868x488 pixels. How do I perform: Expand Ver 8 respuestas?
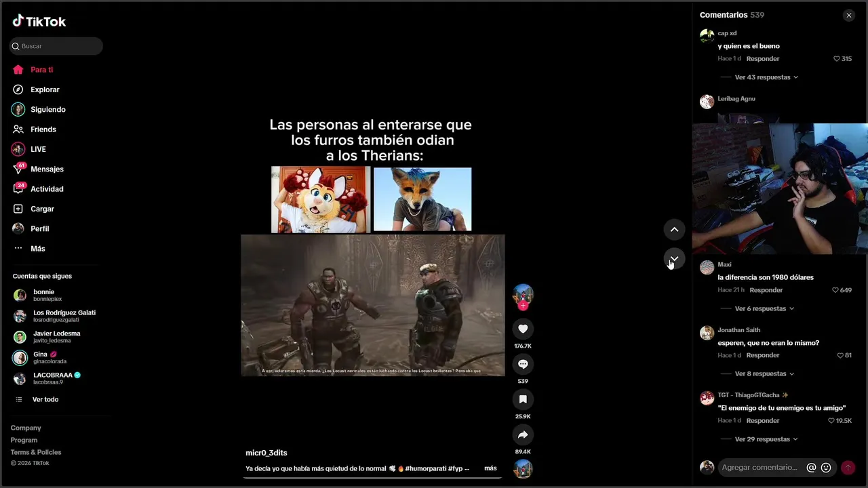click(764, 373)
